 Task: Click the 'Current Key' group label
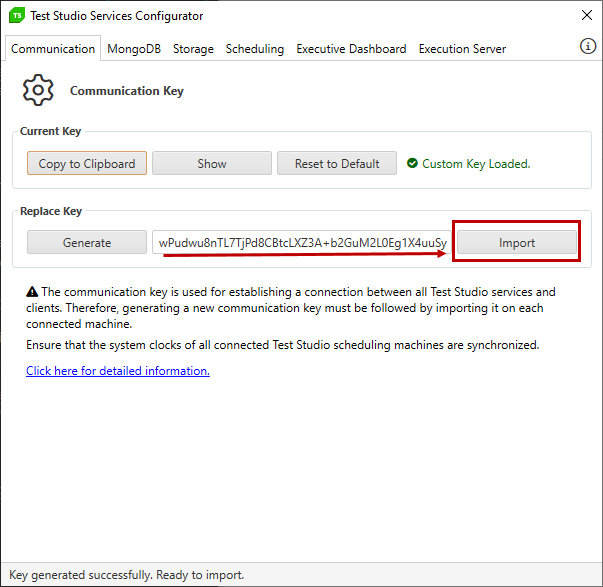click(50, 131)
